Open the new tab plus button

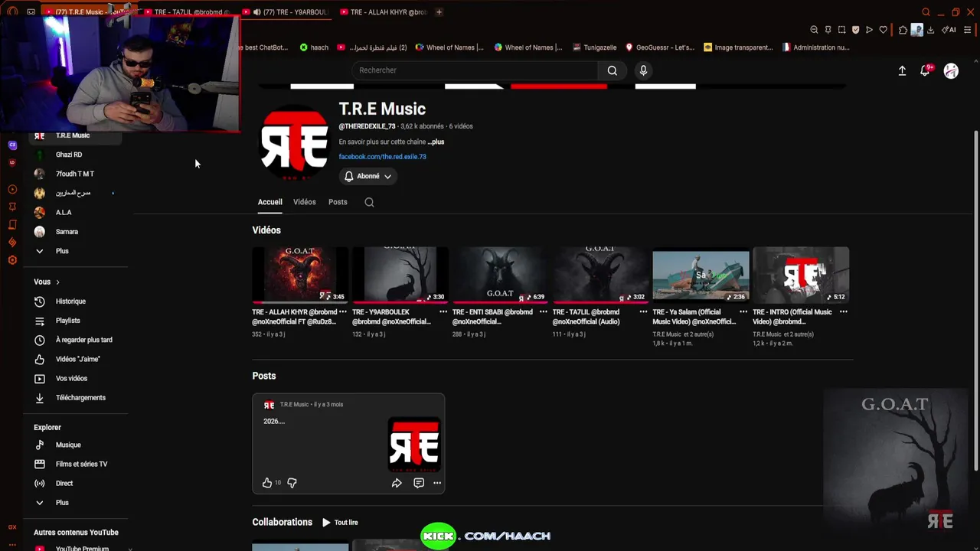pyautogui.click(x=439, y=12)
